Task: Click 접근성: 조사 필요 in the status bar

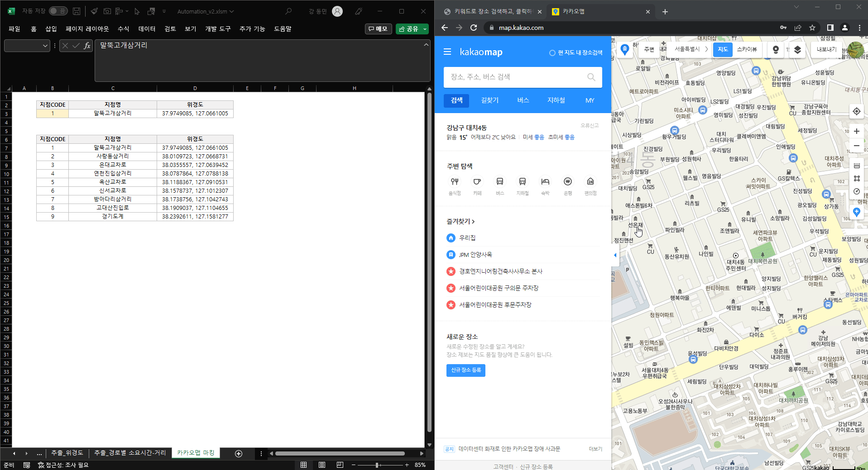Action: [63, 465]
